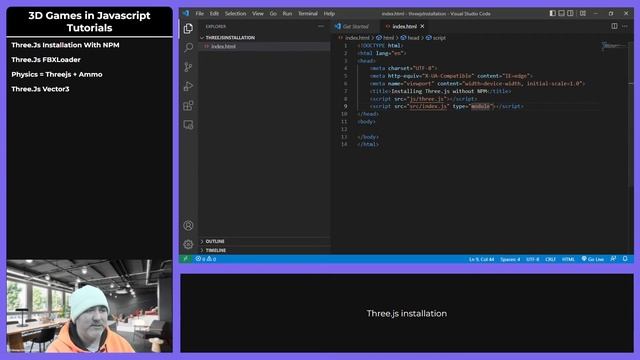Change Spaces: 4 indentation setting
The image size is (640, 360).
(510, 259)
